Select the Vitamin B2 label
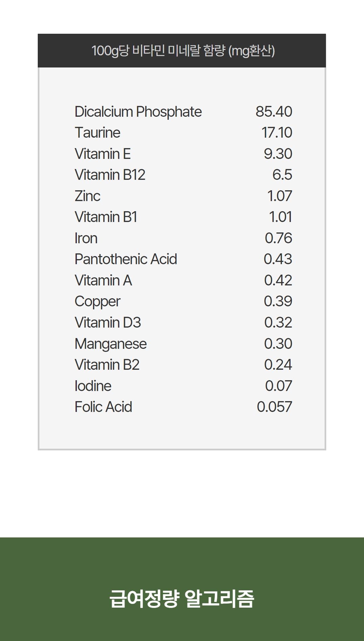Screen dimensions: 364x641 [107, 365]
